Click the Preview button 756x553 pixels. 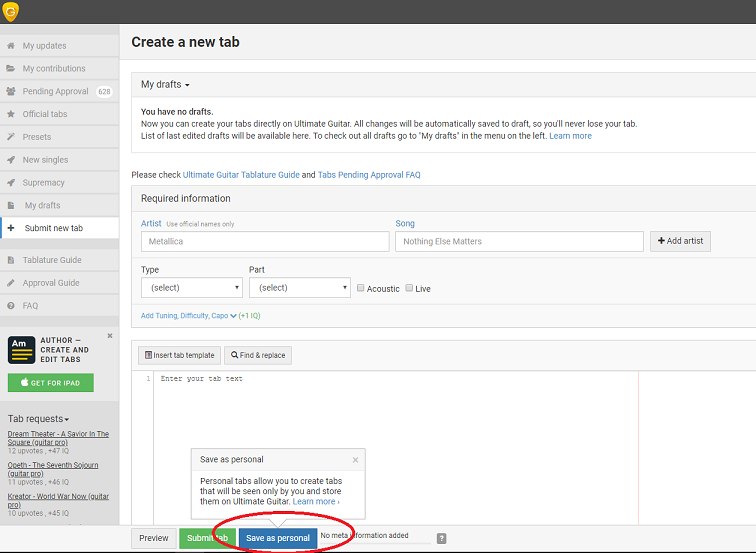(154, 538)
